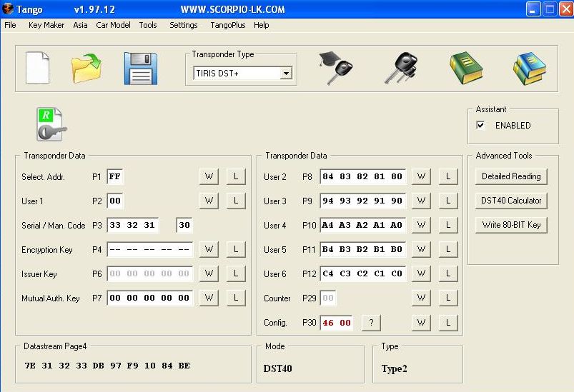
Task: Lock User 6 page P12
Action: (x=448, y=273)
